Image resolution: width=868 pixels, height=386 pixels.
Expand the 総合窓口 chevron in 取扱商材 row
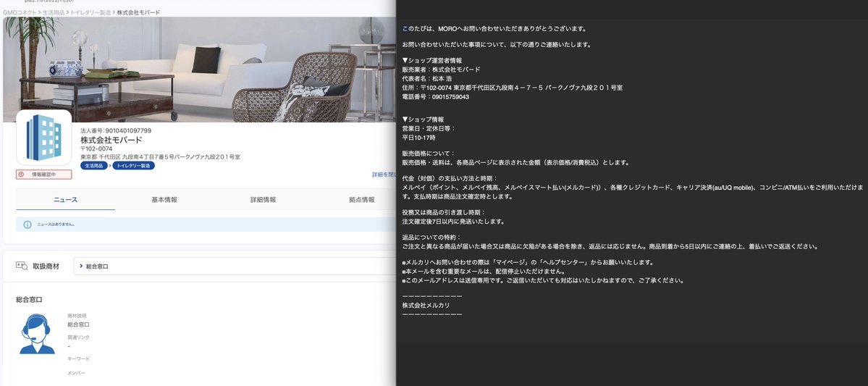pos(82,267)
